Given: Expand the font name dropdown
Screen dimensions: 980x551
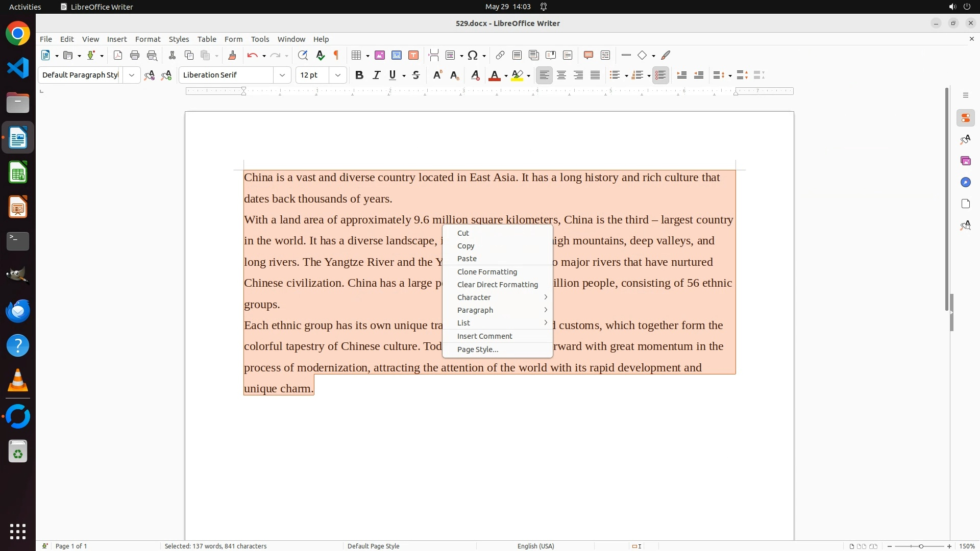Looking at the screenshot, I should point(282,75).
